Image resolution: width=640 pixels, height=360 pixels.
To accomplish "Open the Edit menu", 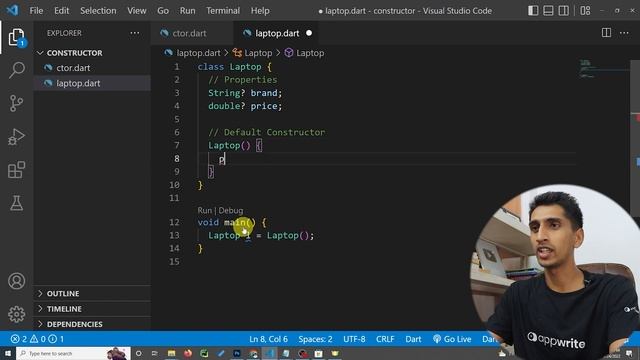I will tap(62, 11).
